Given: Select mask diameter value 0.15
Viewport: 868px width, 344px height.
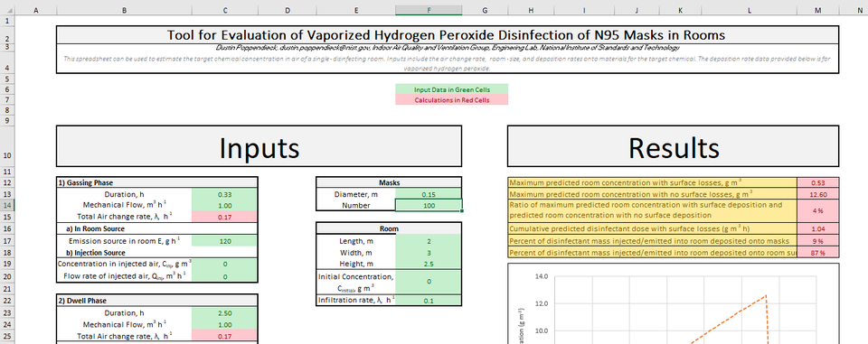Looking at the screenshot, I should (429, 194).
